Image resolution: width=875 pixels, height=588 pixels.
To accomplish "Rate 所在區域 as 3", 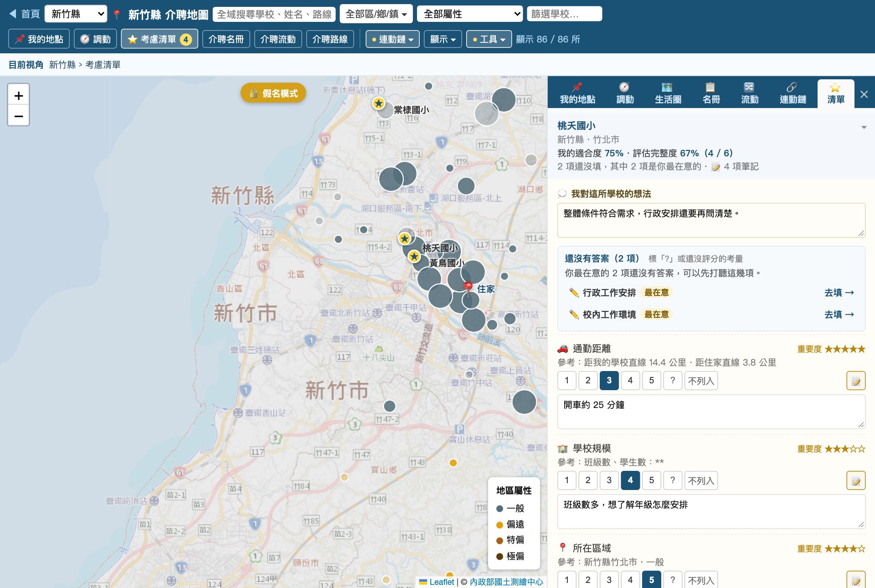I will (609, 580).
